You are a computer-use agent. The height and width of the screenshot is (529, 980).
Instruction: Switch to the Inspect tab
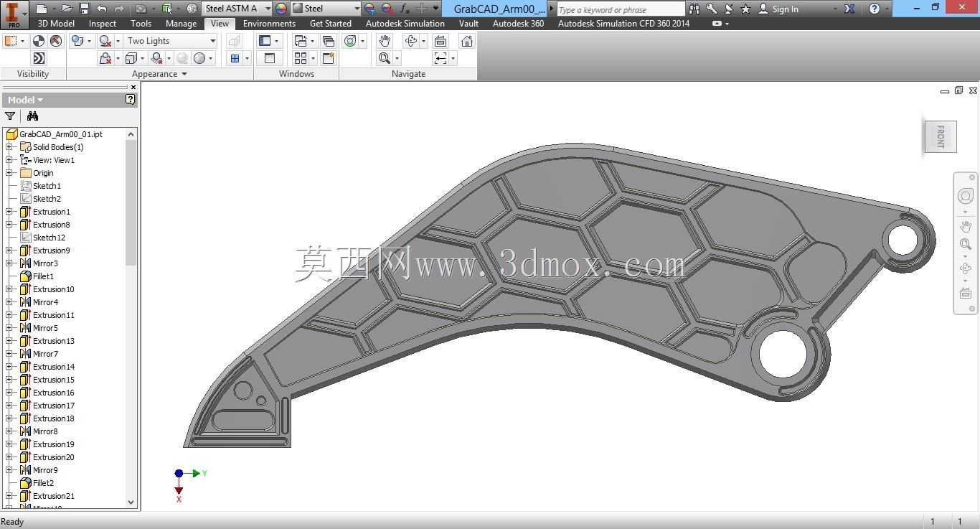[x=103, y=24]
